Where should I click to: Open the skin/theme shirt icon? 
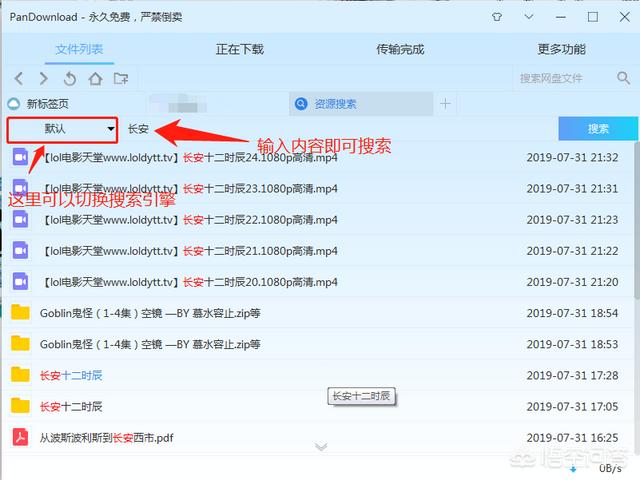coord(497,17)
